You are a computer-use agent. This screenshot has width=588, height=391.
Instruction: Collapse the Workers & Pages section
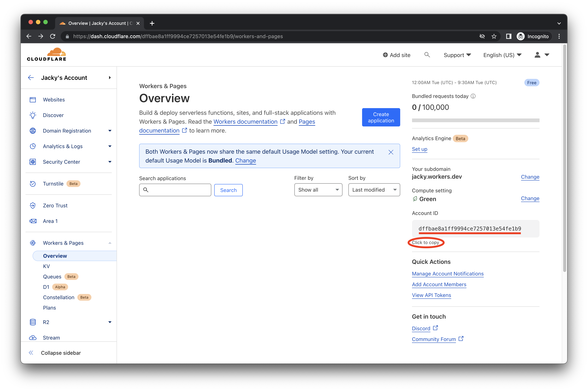(x=110, y=243)
